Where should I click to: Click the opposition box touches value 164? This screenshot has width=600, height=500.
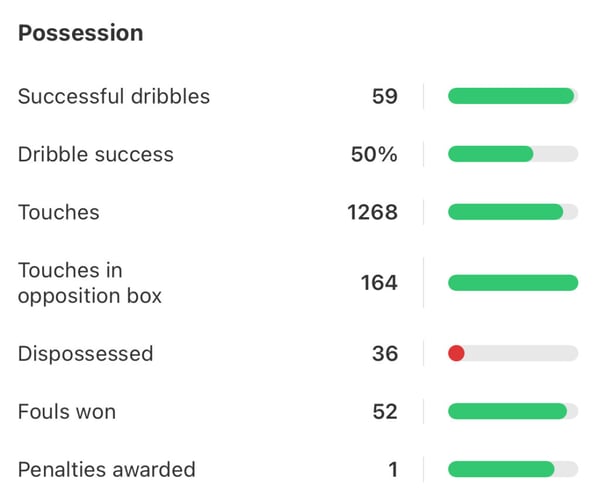coord(379,283)
